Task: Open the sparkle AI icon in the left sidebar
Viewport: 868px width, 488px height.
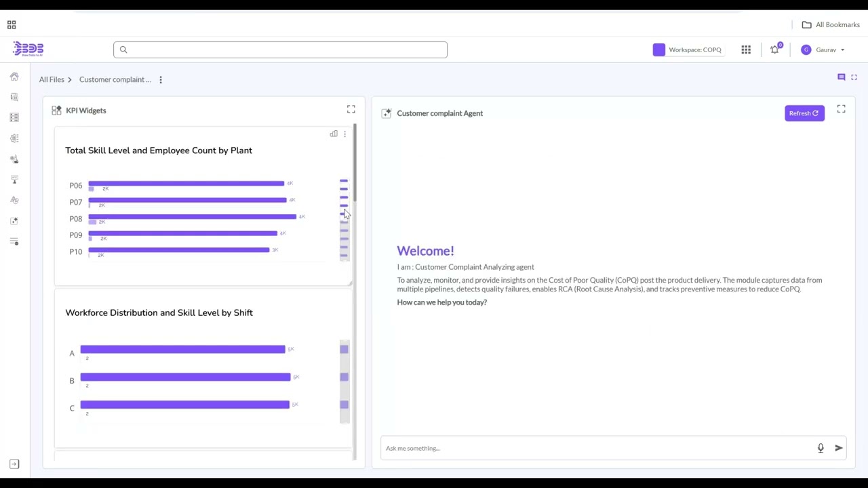Action: point(14,221)
